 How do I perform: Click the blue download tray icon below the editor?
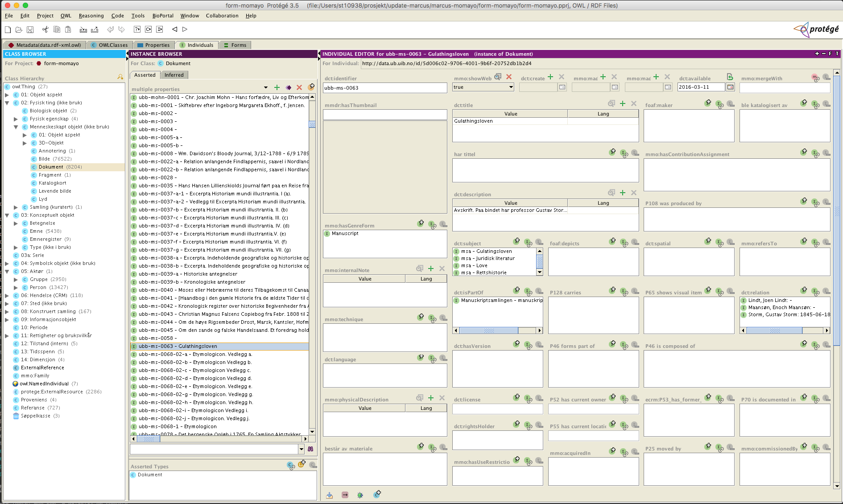pos(330,495)
